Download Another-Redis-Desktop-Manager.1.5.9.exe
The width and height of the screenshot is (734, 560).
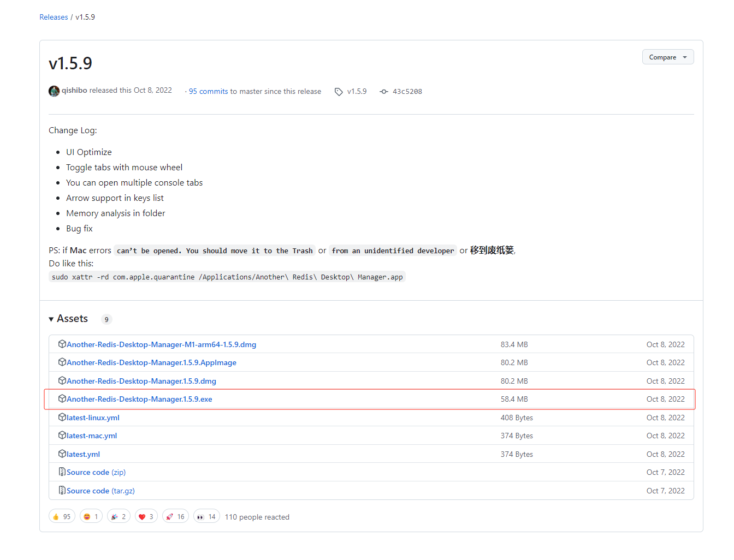click(139, 399)
